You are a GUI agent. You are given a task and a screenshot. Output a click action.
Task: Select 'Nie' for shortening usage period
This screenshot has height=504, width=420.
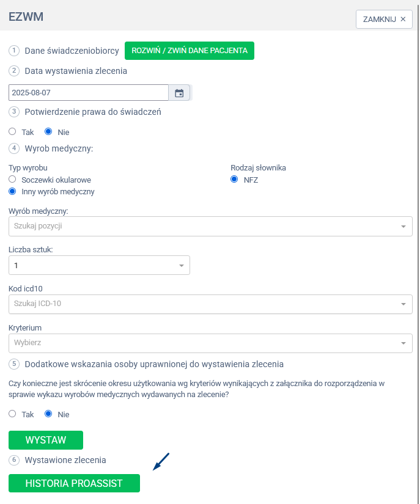click(49, 414)
